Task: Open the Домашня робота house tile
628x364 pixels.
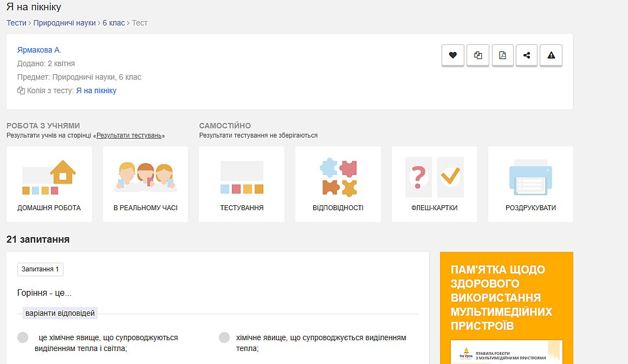Action: coord(49,184)
